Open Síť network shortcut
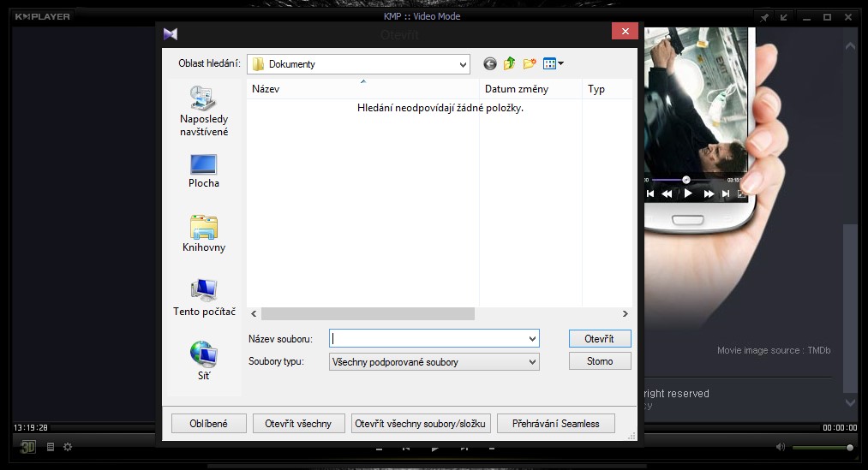Screen dimensions: 868x470 click(204, 361)
